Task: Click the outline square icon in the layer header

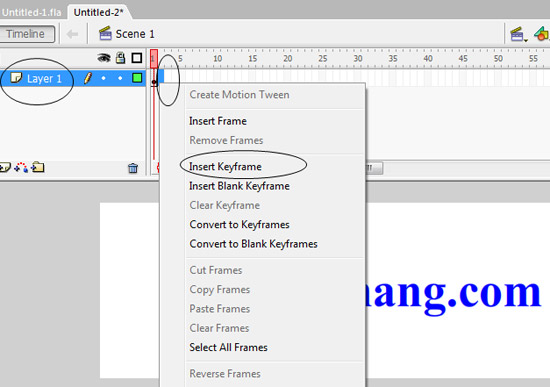Action: point(137,58)
